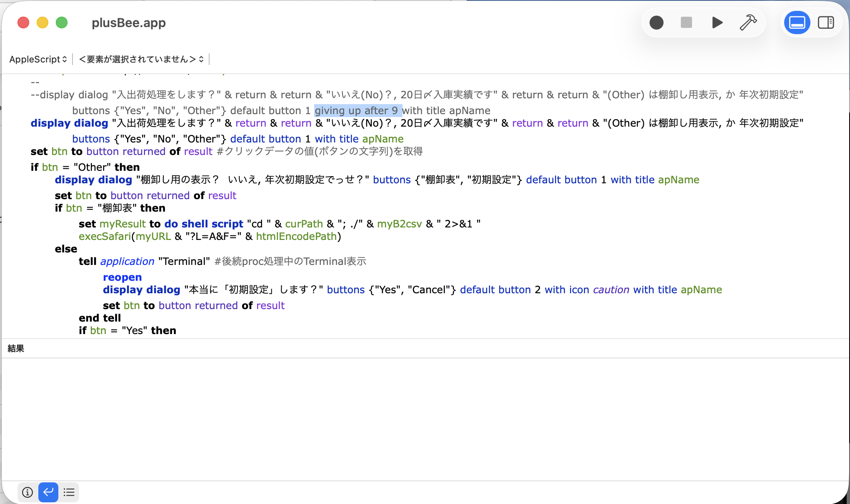Click the highlighted 'giving up after 9' text
The image size is (850, 504).
click(357, 111)
